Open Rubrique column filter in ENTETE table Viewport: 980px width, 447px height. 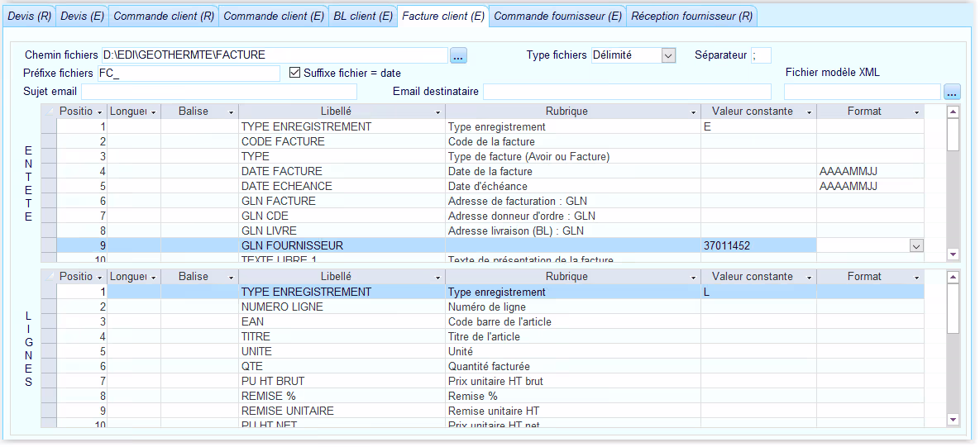pyautogui.click(x=694, y=112)
